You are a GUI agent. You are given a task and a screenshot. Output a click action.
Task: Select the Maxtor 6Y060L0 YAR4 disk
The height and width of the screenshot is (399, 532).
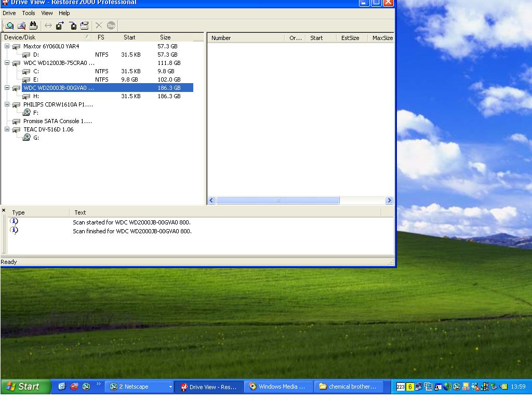point(51,46)
